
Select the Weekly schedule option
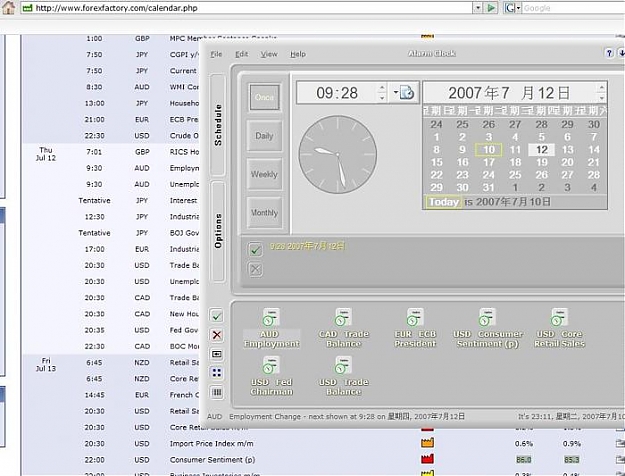tap(264, 174)
